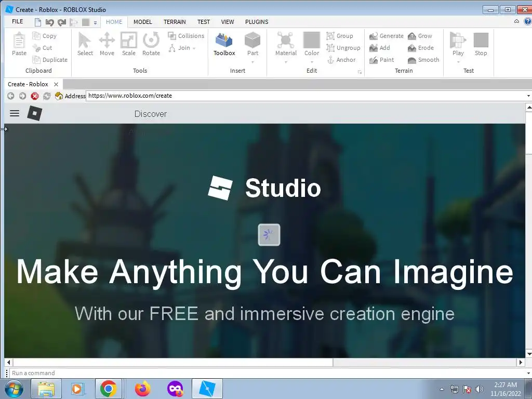Click Erode terrain tool
Screen dimensions: 532x399
coord(421,48)
